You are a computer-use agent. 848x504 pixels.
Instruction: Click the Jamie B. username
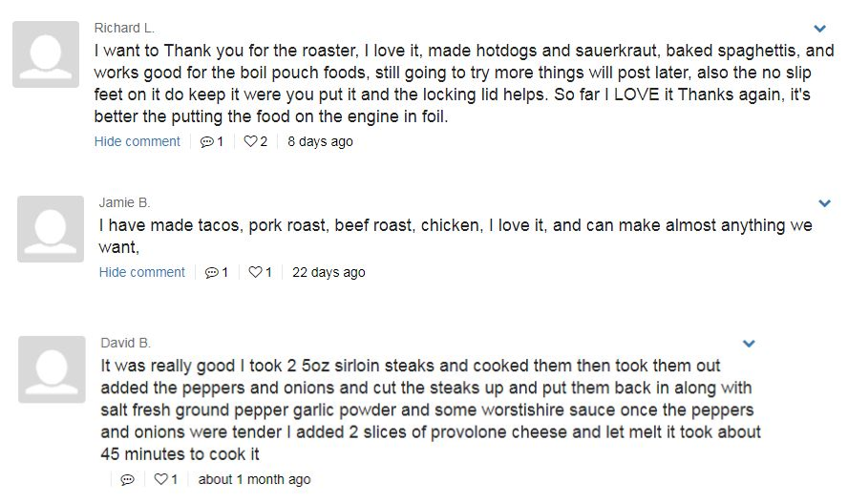[x=124, y=202]
